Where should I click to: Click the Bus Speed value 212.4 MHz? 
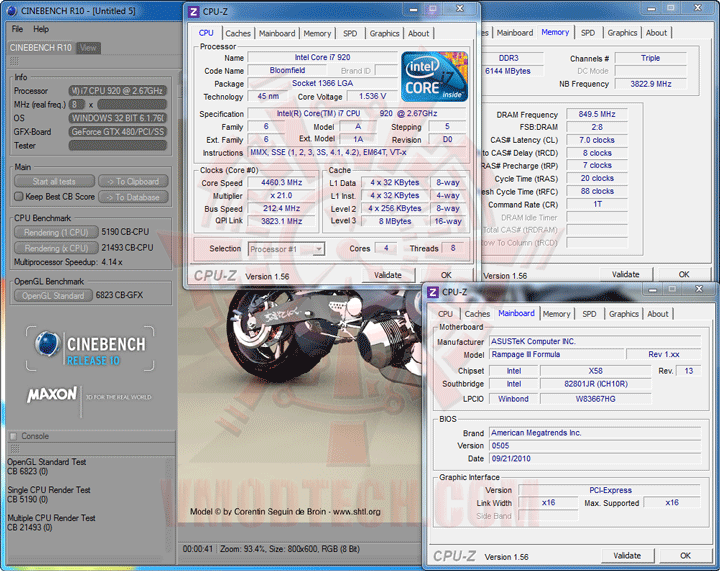coord(281,208)
